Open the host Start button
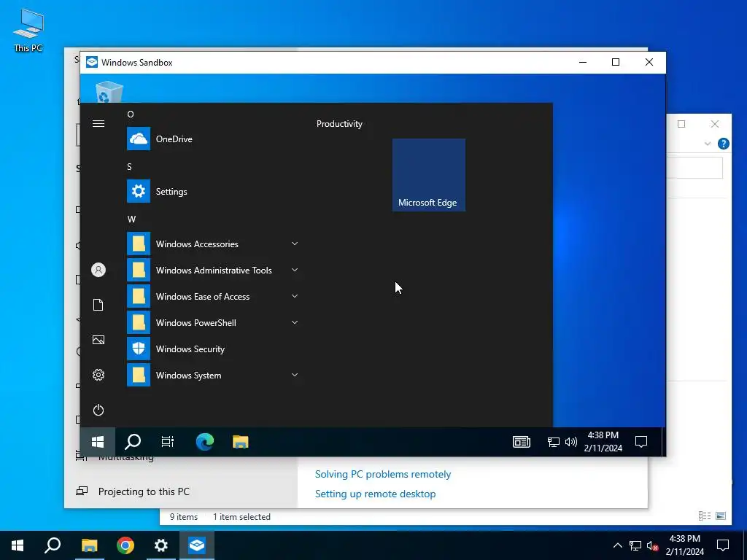The width and height of the screenshot is (747, 560). [x=18, y=545]
